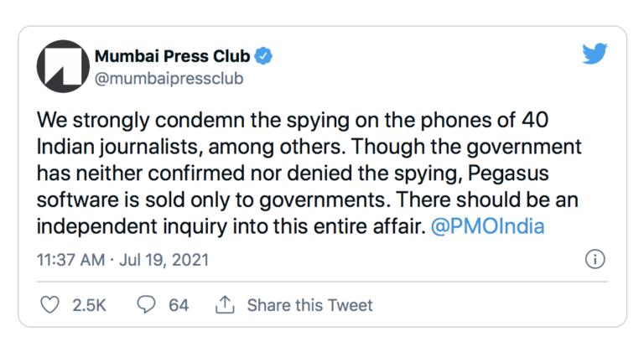Click the Jul 19, 2021 date

coord(163,259)
